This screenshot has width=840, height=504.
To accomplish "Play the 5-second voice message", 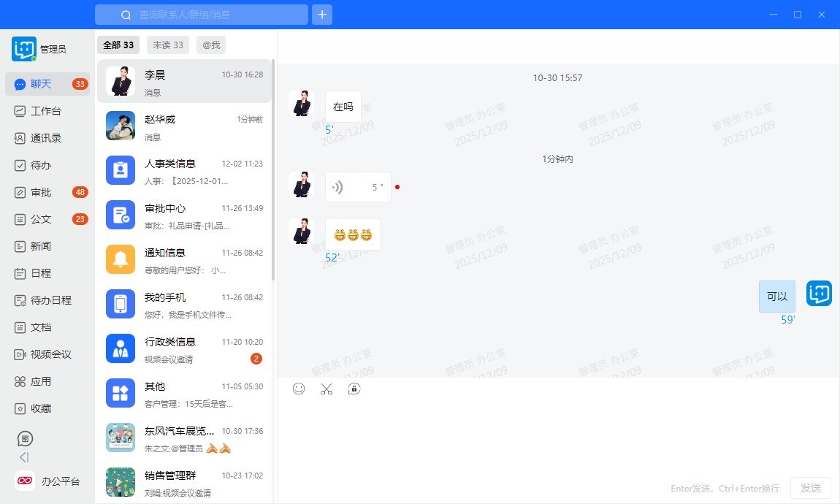I will click(x=357, y=187).
